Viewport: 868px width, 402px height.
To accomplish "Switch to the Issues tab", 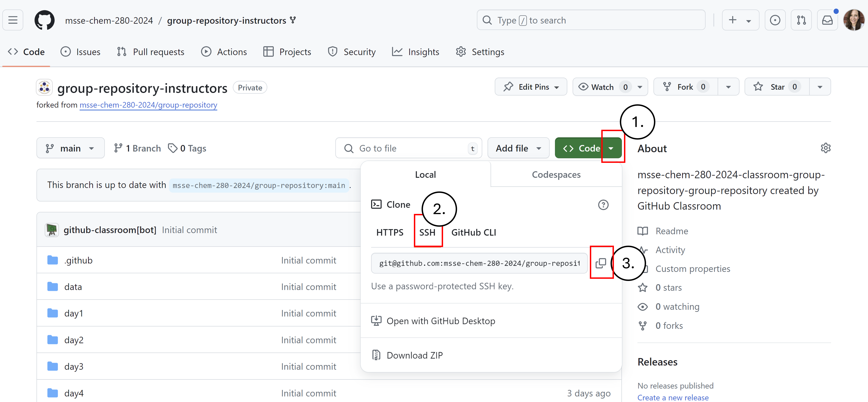I will coord(80,52).
